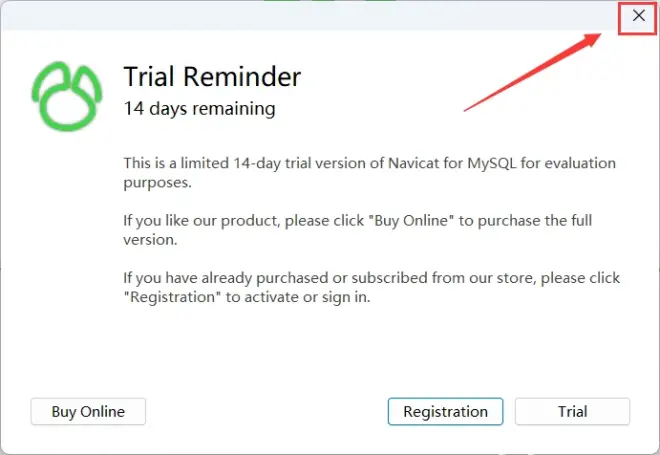Screen dimensions: 660x455
Task: Click the green Navicat logo icon
Action: (67, 96)
